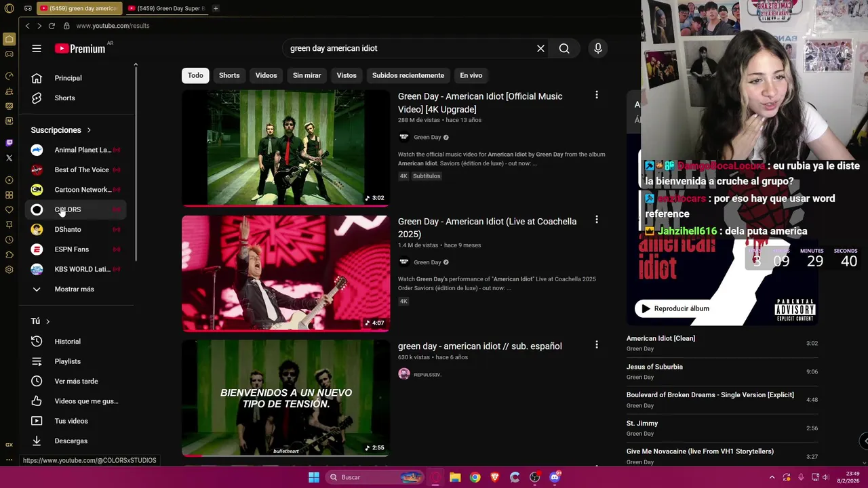This screenshot has height=488, width=868.
Task: Play Boulevard of Broken Dreams track
Action: point(722,400)
